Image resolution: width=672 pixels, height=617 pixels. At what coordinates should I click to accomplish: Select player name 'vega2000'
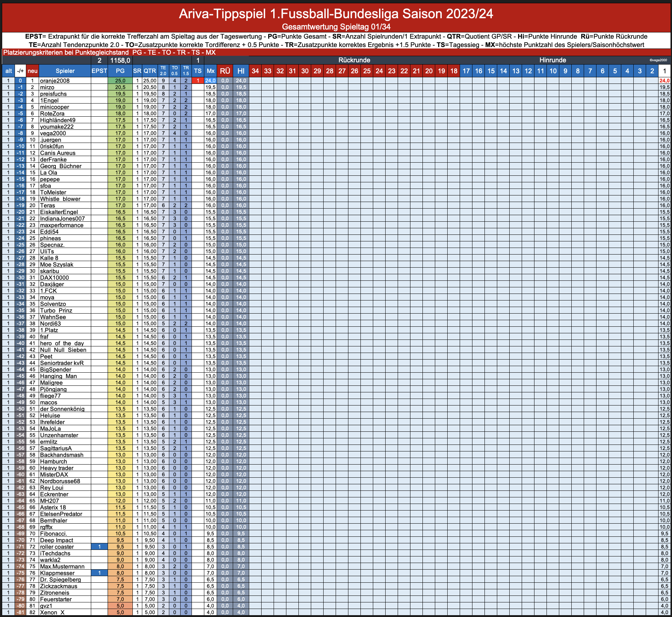pos(53,133)
